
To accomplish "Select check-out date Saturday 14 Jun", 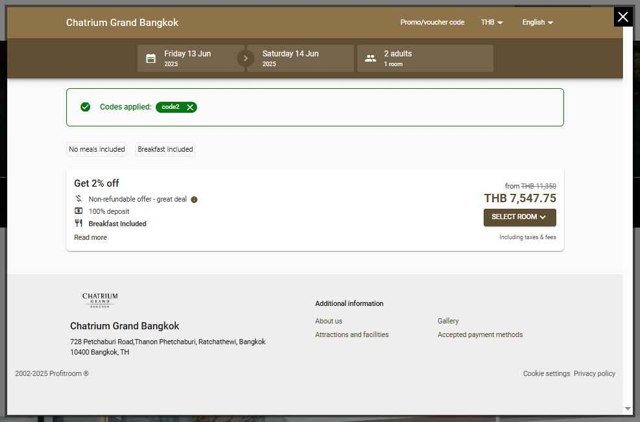I will click(300, 58).
